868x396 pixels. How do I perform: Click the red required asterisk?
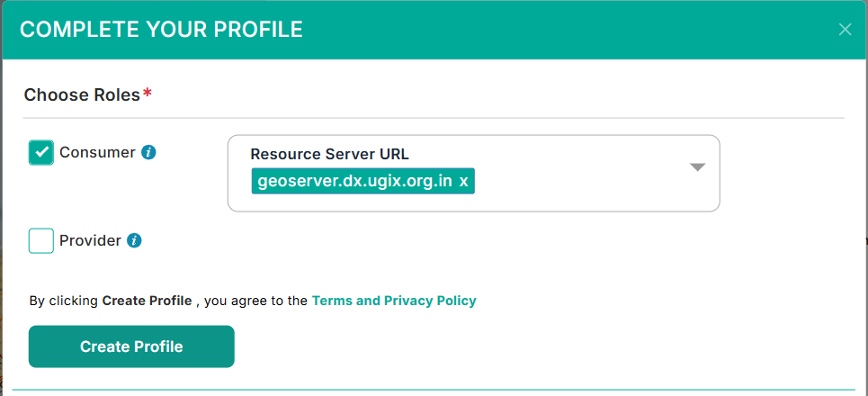point(148,93)
